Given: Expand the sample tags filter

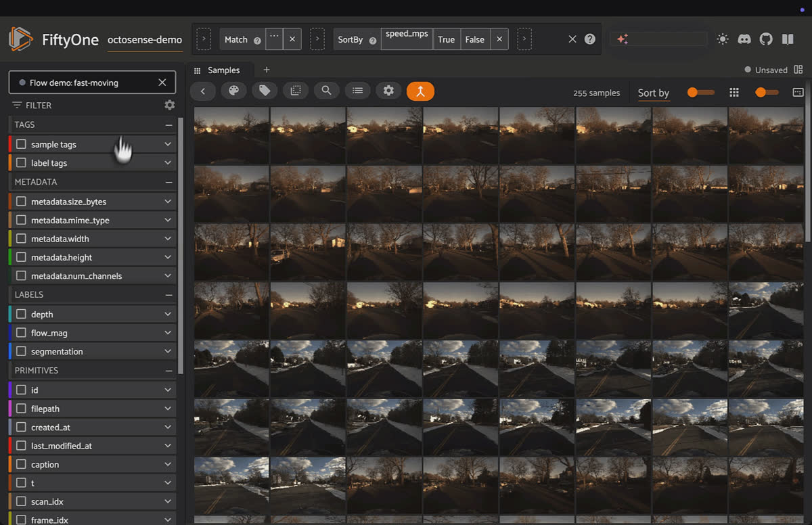Looking at the screenshot, I should (x=168, y=144).
